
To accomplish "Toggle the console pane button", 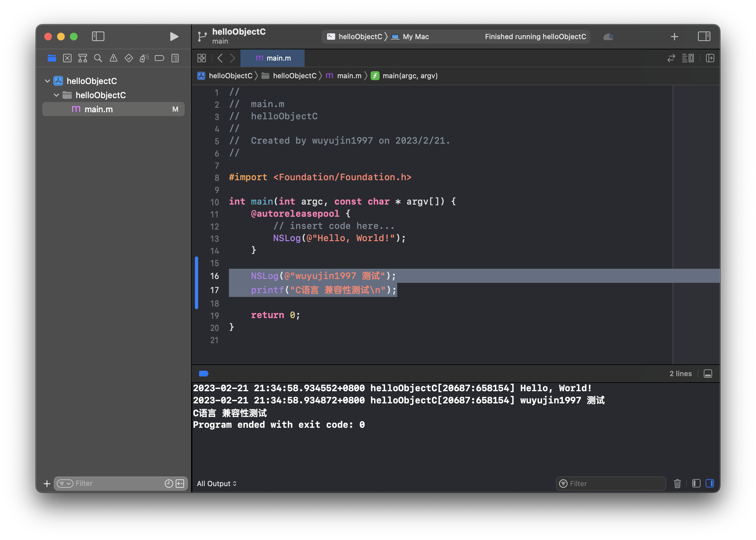I will coord(710,484).
